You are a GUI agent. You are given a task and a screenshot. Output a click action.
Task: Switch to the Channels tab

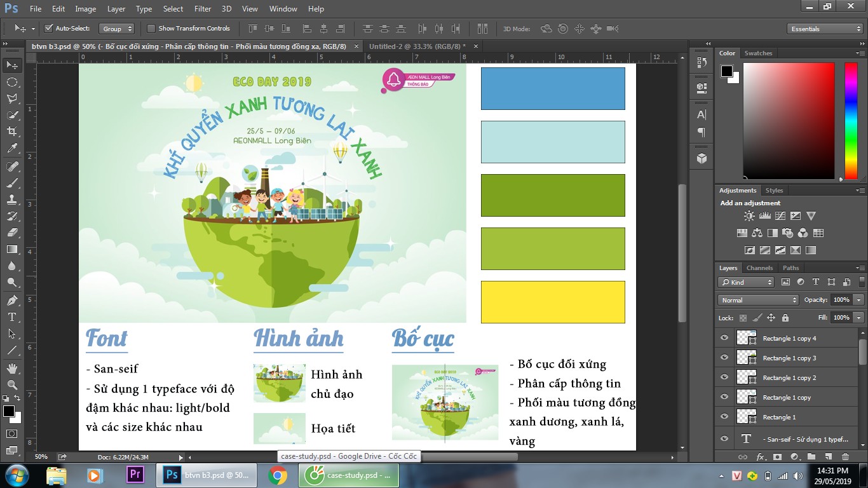[x=759, y=268]
